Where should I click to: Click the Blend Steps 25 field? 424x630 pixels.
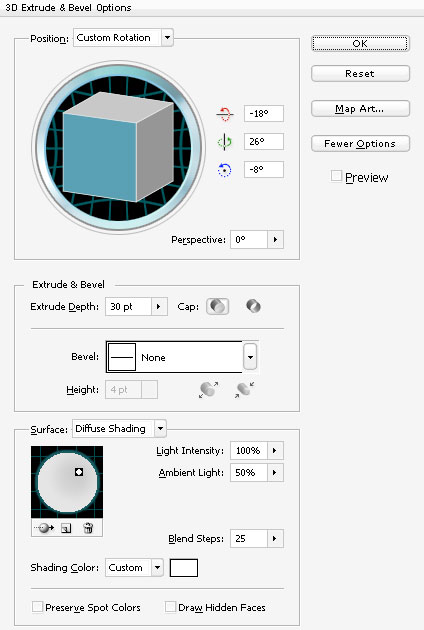249,538
